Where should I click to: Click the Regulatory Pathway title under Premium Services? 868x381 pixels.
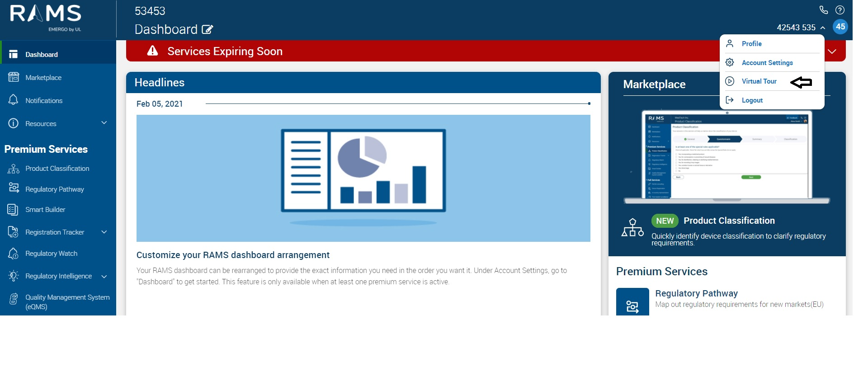[x=696, y=293]
